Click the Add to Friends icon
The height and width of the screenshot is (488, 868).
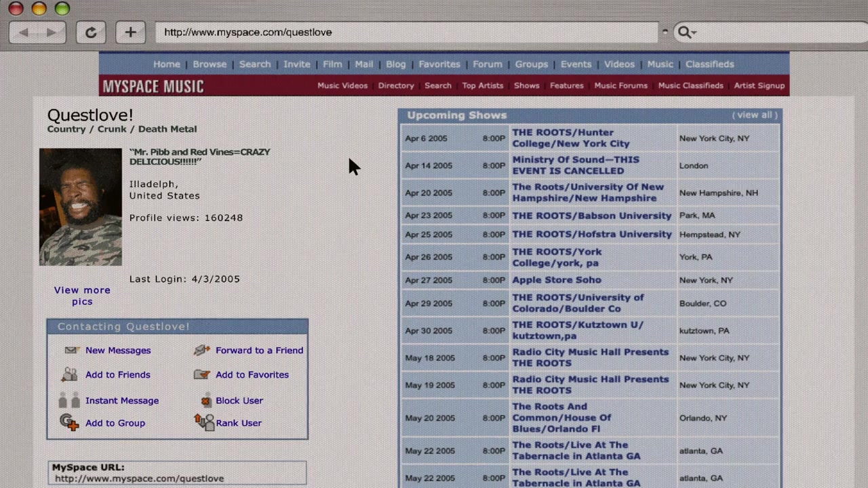69,375
